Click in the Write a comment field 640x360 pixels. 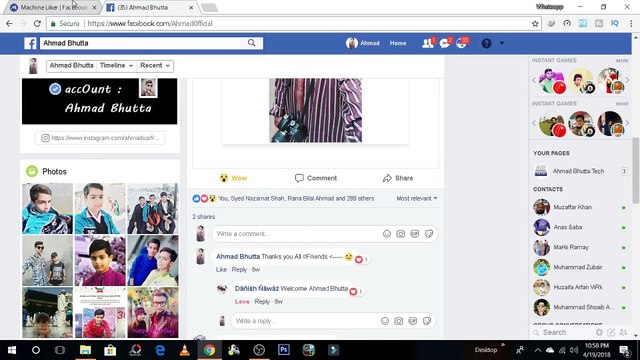(x=297, y=234)
